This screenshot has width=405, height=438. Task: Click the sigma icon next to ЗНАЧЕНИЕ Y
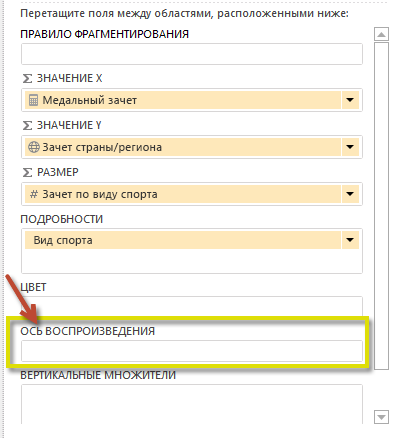click(x=27, y=125)
